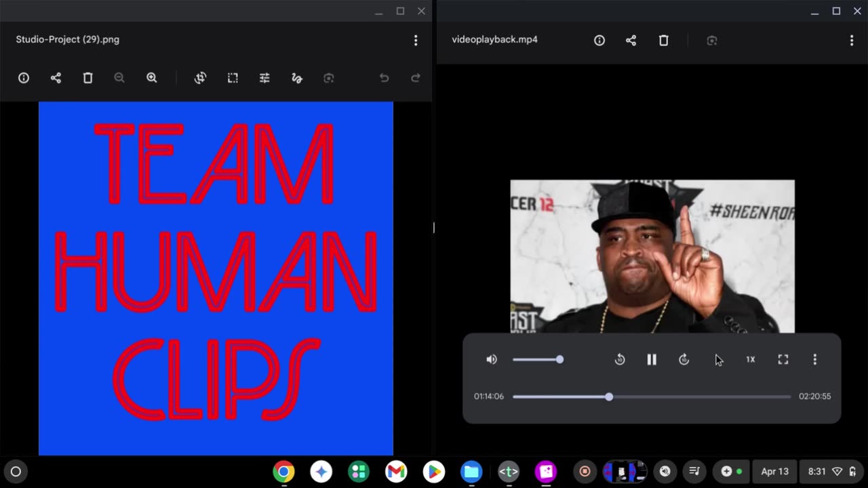Open the Text editor app on shelf
This screenshot has width=868, height=488.
tap(509, 472)
